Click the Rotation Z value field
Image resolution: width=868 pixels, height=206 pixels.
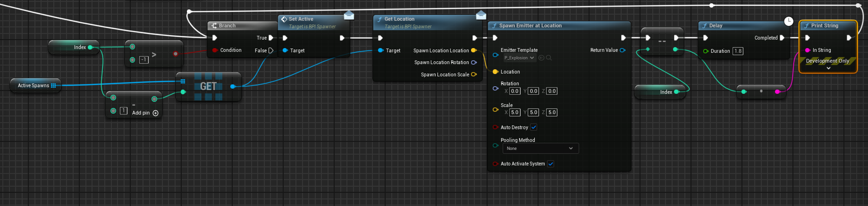pyautogui.click(x=552, y=91)
